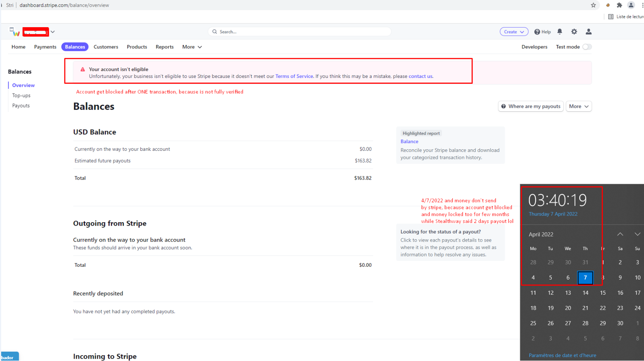Select April 20 in calendar
This screenshot has width=644, height=361.
pyautogui.click(x=568, y=308)
